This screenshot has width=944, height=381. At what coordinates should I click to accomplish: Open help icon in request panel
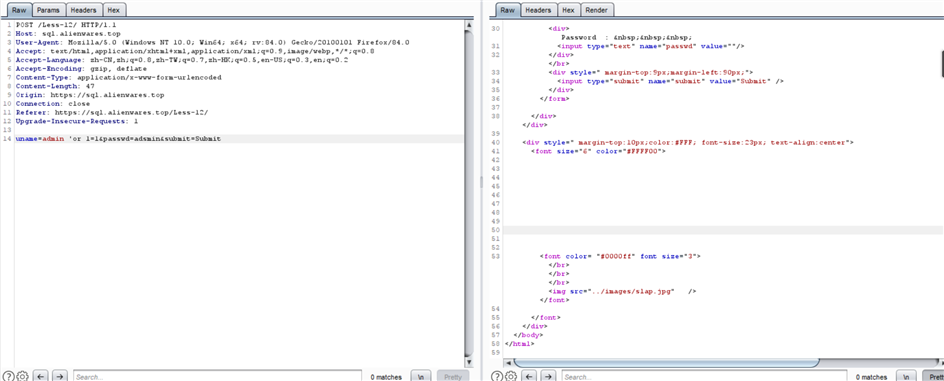point(8,376)
